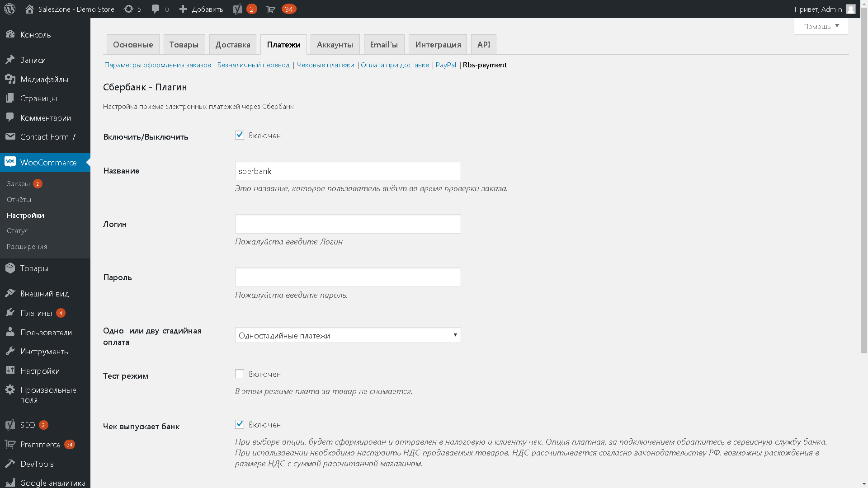Open Заказы submenu under WooCommerce
Screen dimensions: 868x488
[19, 183]
